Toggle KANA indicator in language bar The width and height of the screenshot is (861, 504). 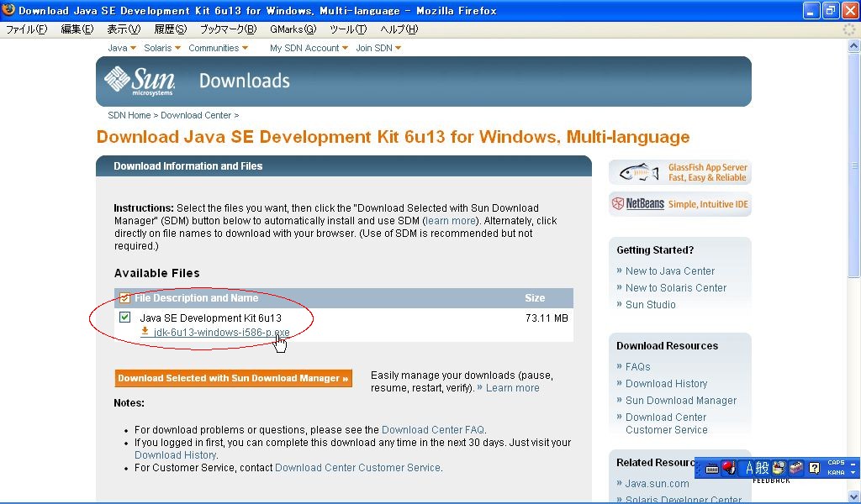pos(836,472)
